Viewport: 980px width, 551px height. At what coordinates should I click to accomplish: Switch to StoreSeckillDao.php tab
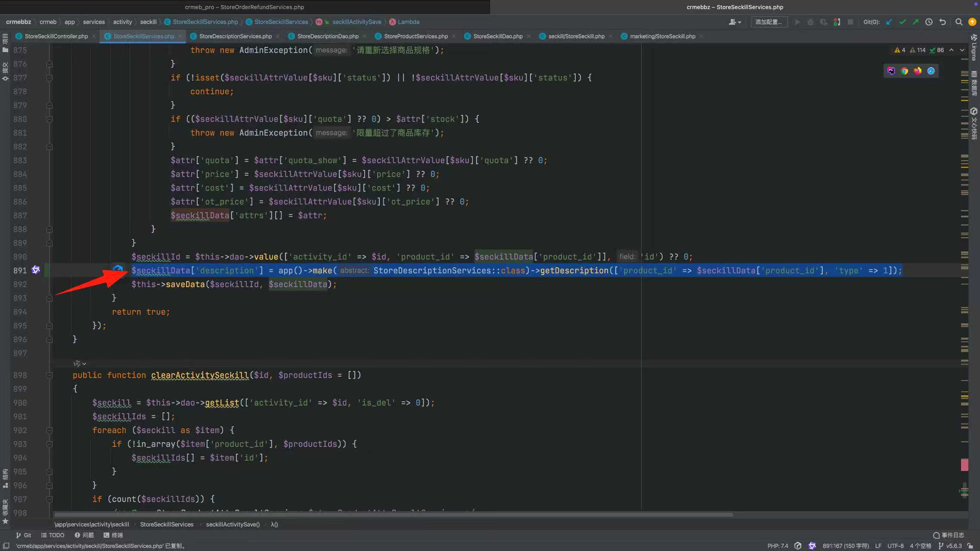coord(498,37)
